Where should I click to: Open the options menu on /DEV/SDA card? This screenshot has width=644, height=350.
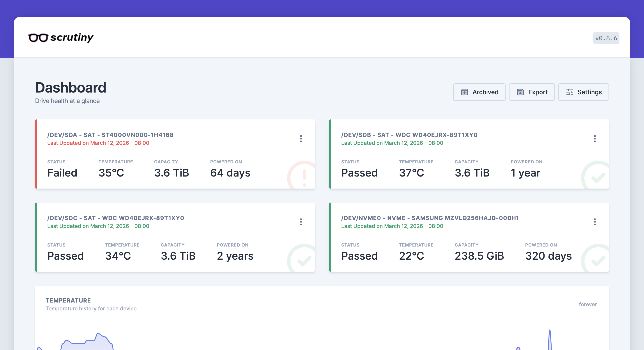[301, 139]
